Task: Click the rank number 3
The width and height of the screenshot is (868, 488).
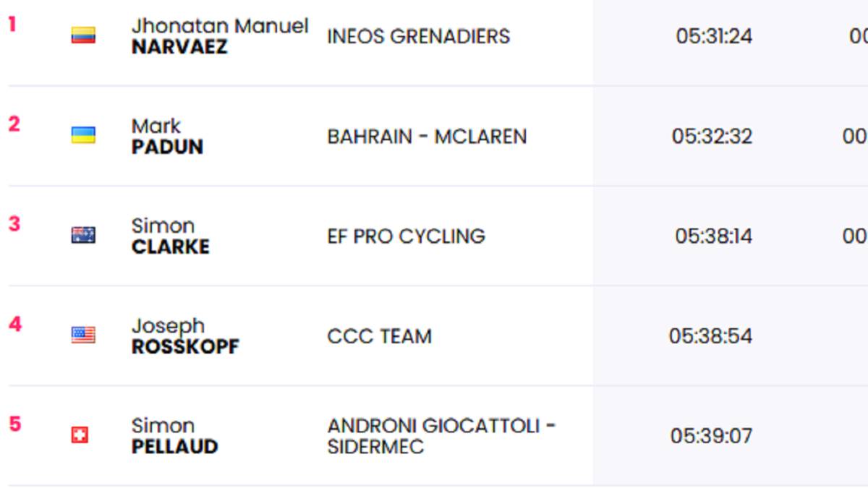Action: point(14,224)
